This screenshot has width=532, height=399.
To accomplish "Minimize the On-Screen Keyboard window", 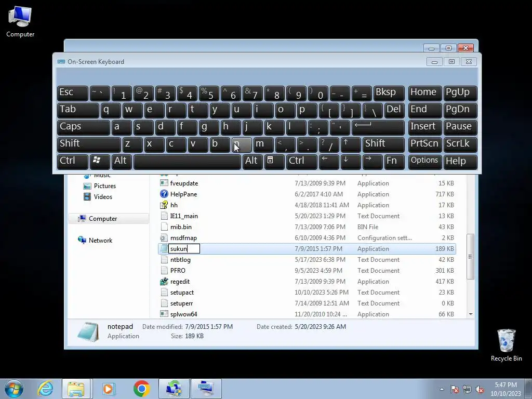I will click(434, 62).
